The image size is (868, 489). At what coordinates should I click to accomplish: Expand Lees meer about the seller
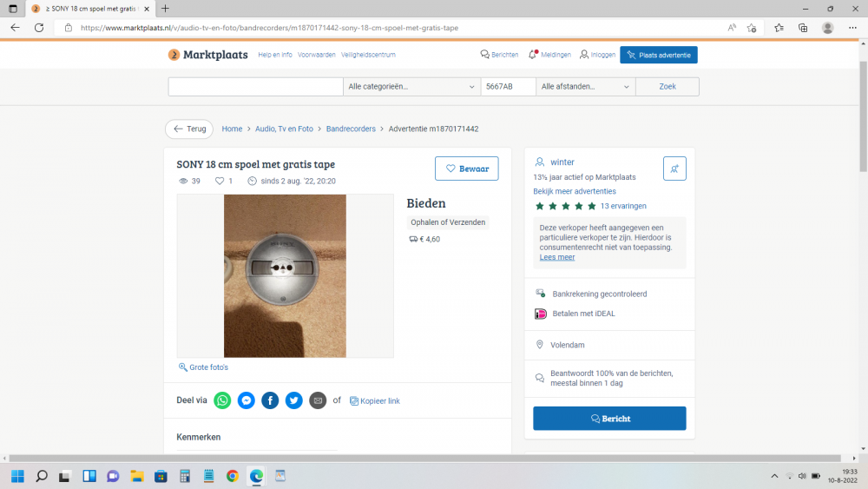point(557,257)
